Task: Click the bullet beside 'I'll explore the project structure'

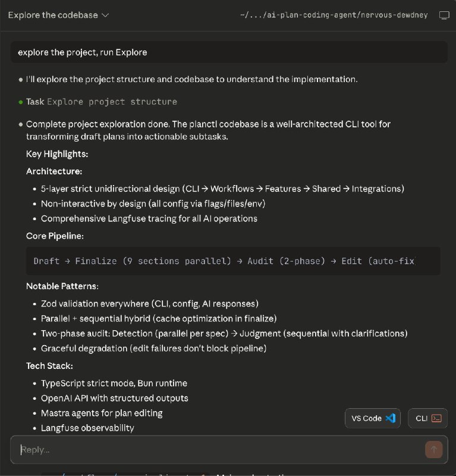Action: coord(19,79)
